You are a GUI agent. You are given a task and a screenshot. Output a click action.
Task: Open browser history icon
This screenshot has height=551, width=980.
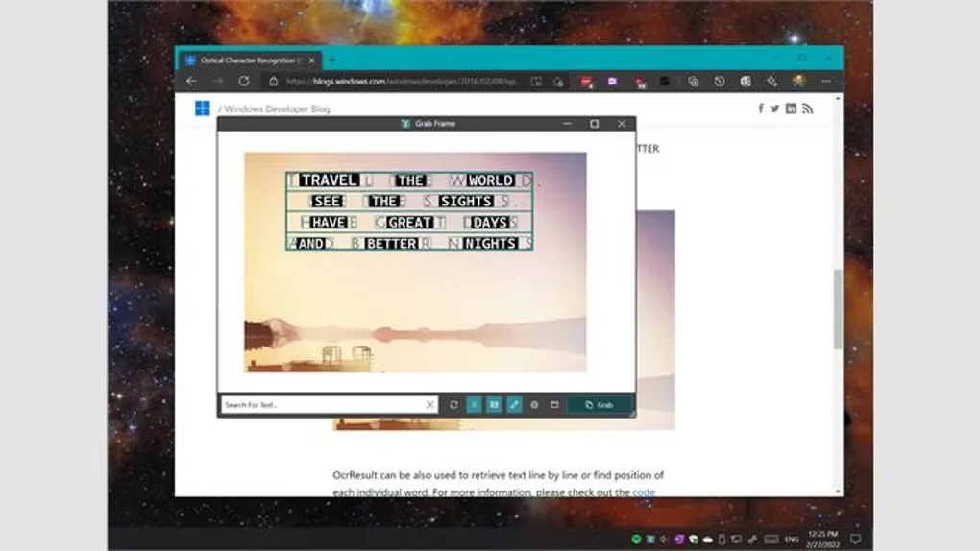pyautogui.click(x=720, y=82)
